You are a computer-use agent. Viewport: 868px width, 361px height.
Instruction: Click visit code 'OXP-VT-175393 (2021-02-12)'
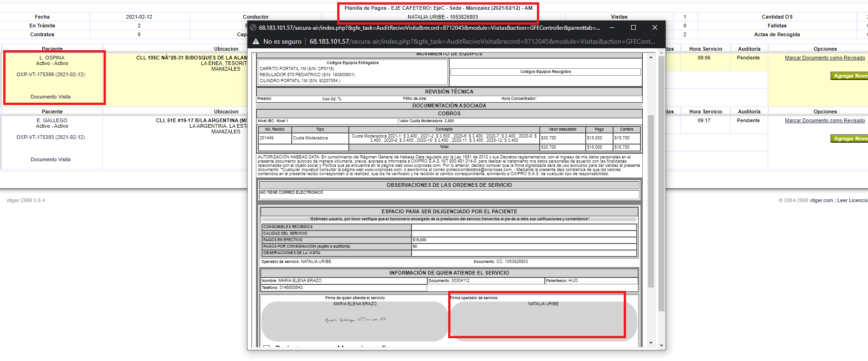51,137
